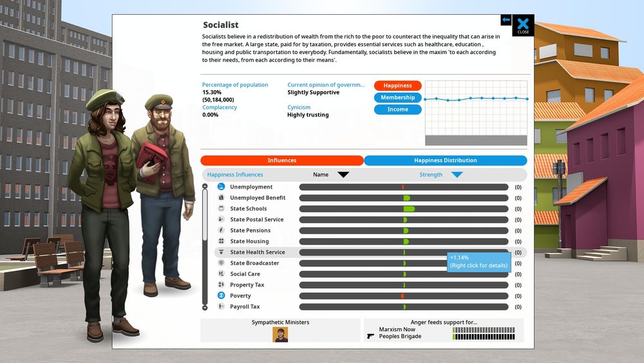This screenshot has width=644, height=363.
Task: Click the Property Tax row icon
Action: 221,284
